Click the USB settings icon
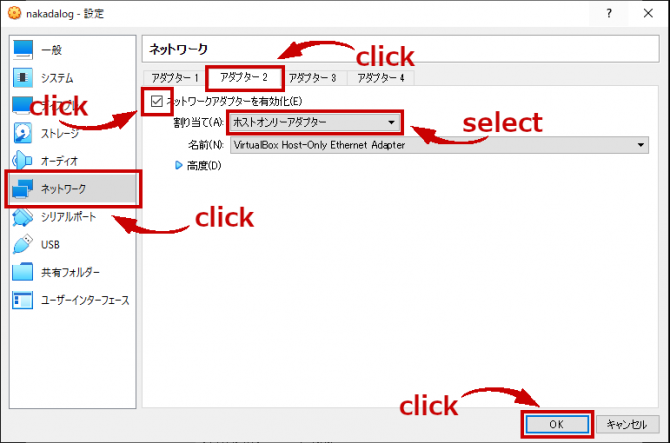This screenshot has width=670, height=443. point(23,244)
